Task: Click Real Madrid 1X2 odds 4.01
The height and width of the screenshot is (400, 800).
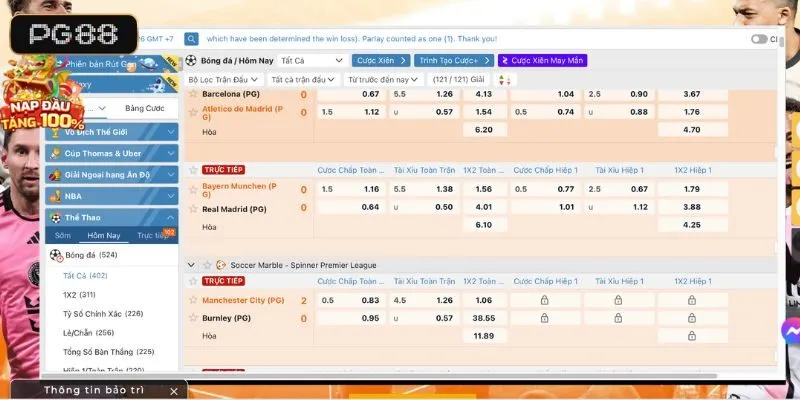Action: [x=485, y=207]
